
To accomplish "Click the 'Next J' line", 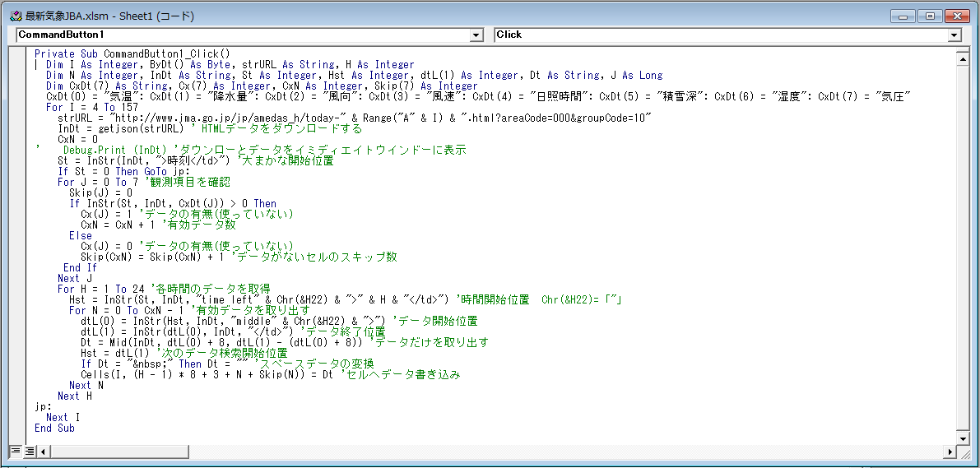I will (75, 278).
